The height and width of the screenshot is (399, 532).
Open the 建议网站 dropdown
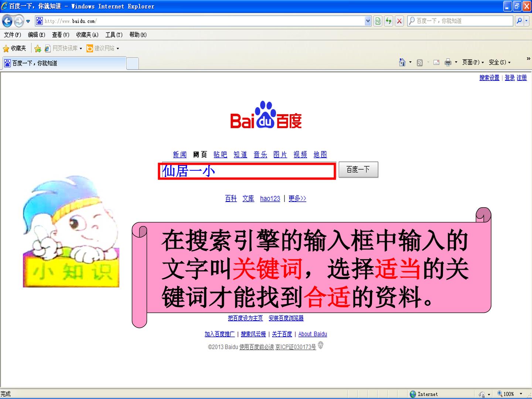[103, 48]
